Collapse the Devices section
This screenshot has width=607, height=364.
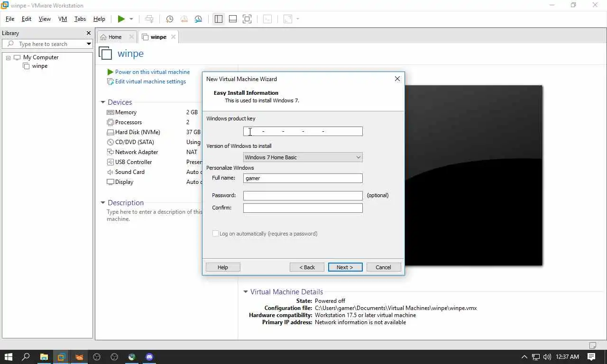[103, 102]
